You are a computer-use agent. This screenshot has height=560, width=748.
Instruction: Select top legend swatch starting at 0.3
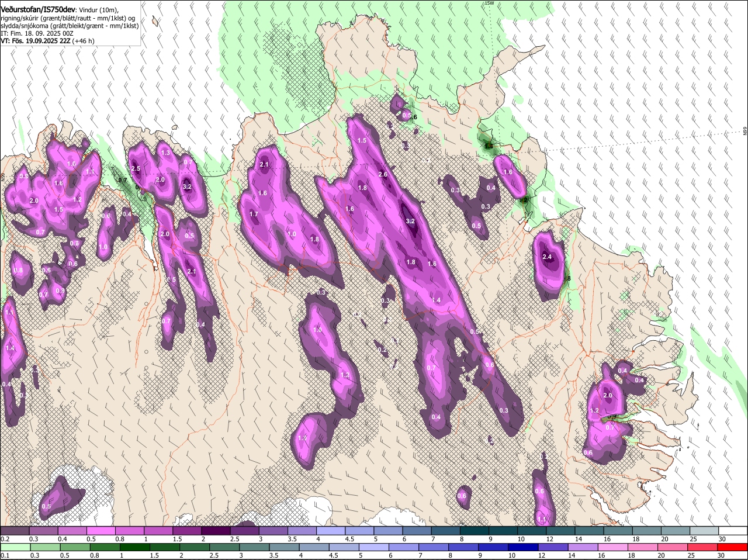[43, 530]
